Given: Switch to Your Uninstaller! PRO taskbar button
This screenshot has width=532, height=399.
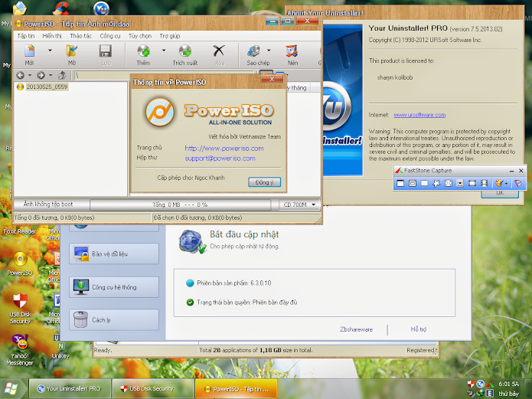Looking at the screenshot, I should click(70, 389).
